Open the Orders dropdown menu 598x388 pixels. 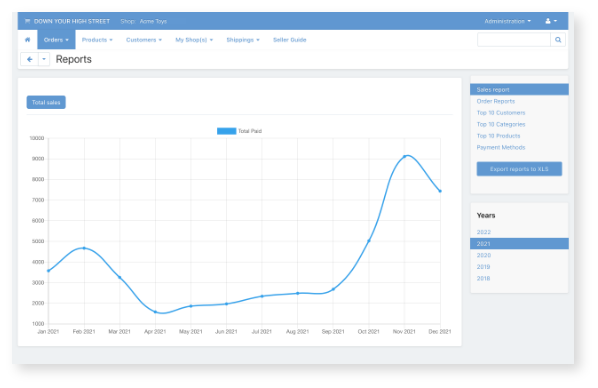pos(56,40)
